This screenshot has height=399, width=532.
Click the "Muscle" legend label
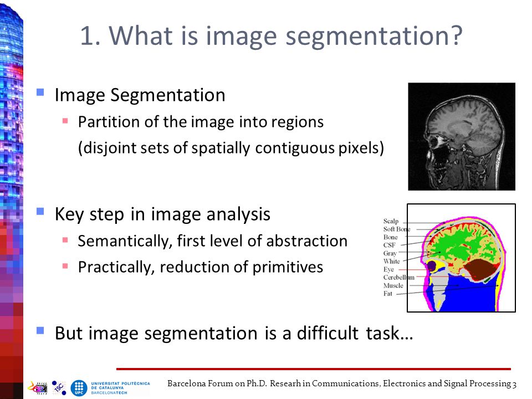pos(393,285)
